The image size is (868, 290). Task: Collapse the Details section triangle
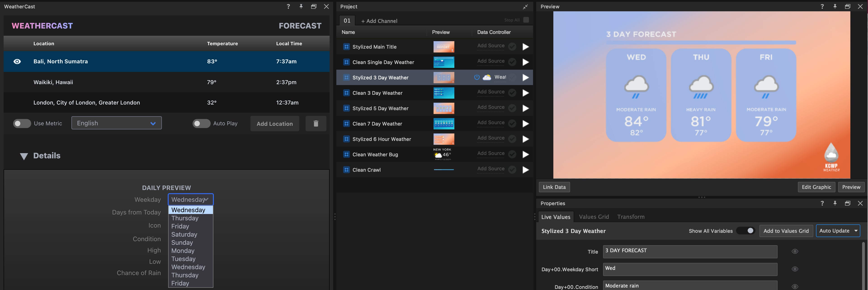point(24,156)
